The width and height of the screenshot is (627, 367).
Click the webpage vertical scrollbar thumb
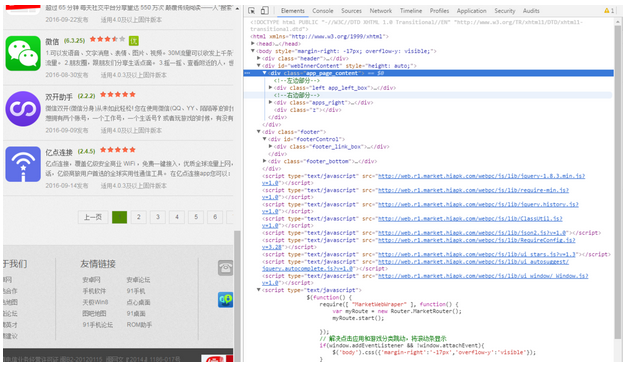tap(238, 296)
